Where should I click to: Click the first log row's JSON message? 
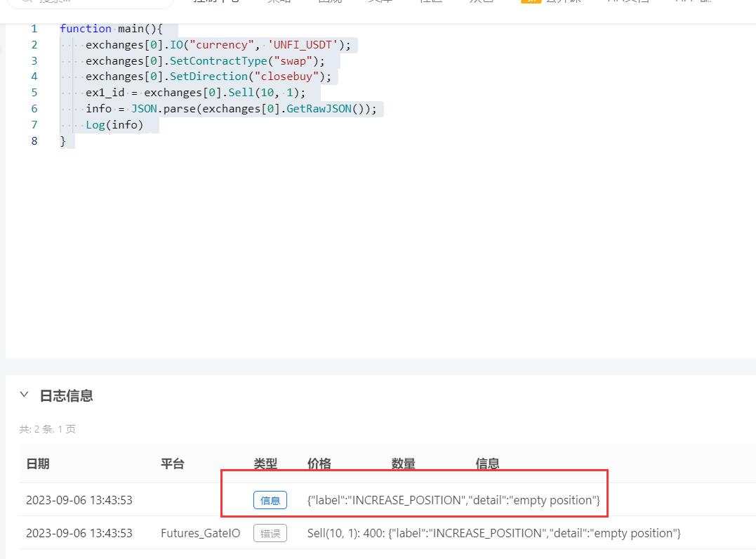453,500
